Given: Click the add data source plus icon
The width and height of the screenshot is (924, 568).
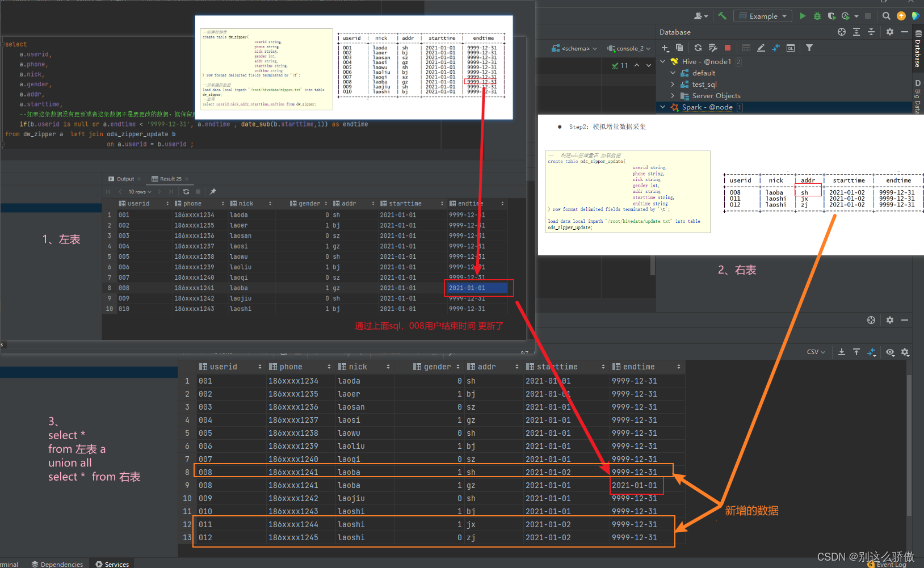Looking at the screenshot, I should pos(665,48).
